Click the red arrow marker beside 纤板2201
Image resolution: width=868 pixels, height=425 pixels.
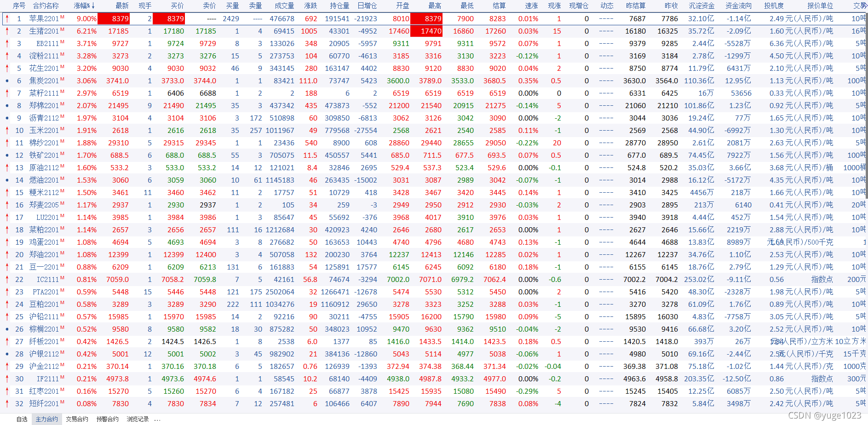click(x=7, y=342)
